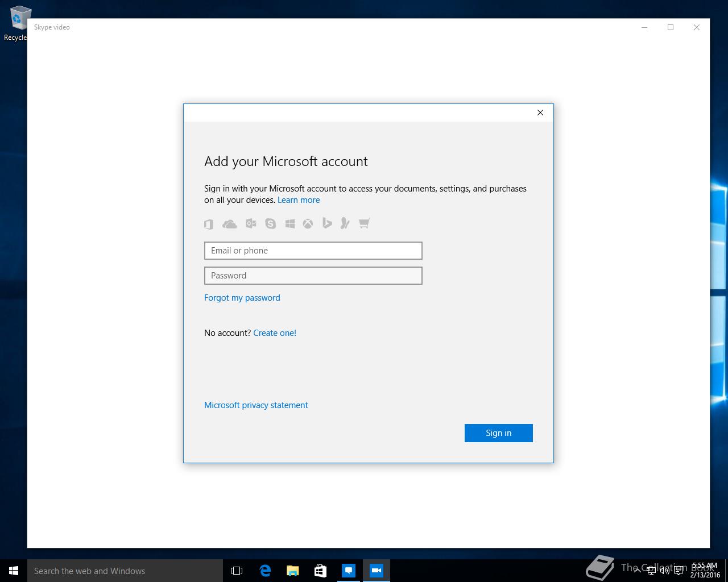
Task: Click the Skype logo icon in dialog
Action: click(271, 224)
